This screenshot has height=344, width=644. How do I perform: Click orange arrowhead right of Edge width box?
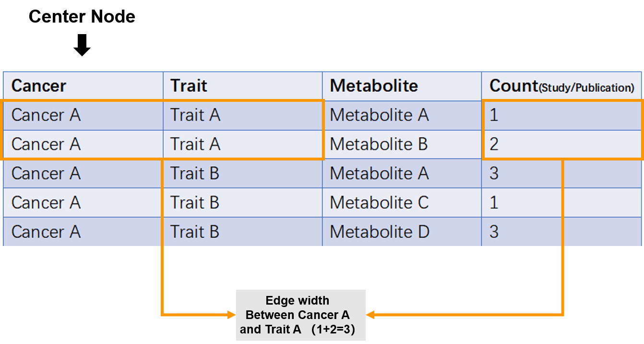[370, 315]
